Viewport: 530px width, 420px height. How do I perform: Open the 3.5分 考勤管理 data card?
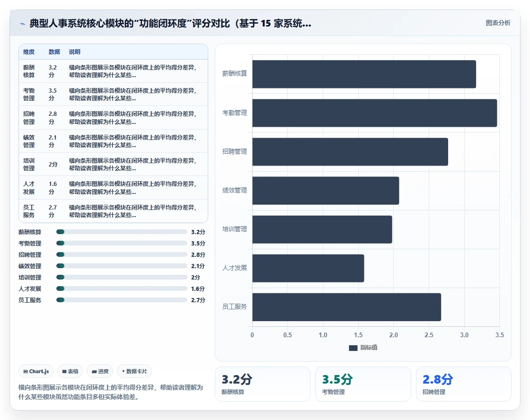[x=363, y=384]
